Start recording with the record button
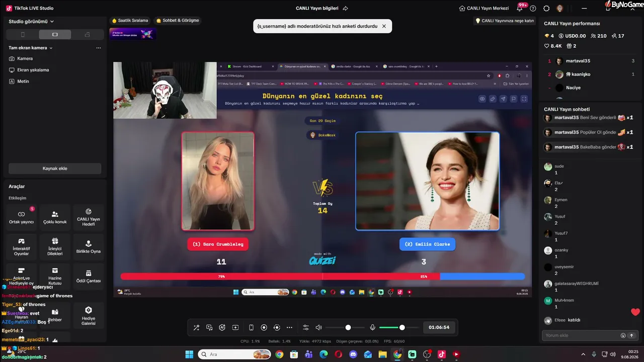The image size is (644, 362). click(264, 327)
